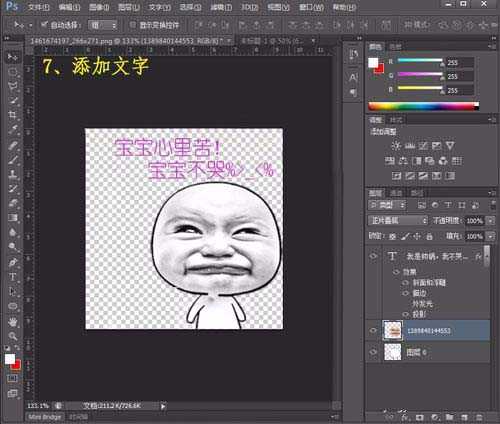Image resolution: width=500 pixels, height=424 pixels.
Task: Select the Hand tool
Action: 13,321
